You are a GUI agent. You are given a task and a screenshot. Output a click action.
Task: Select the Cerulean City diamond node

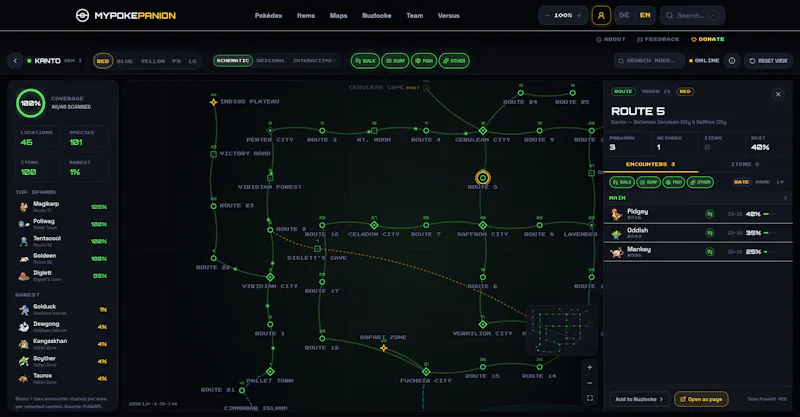[x=483, y=131]
